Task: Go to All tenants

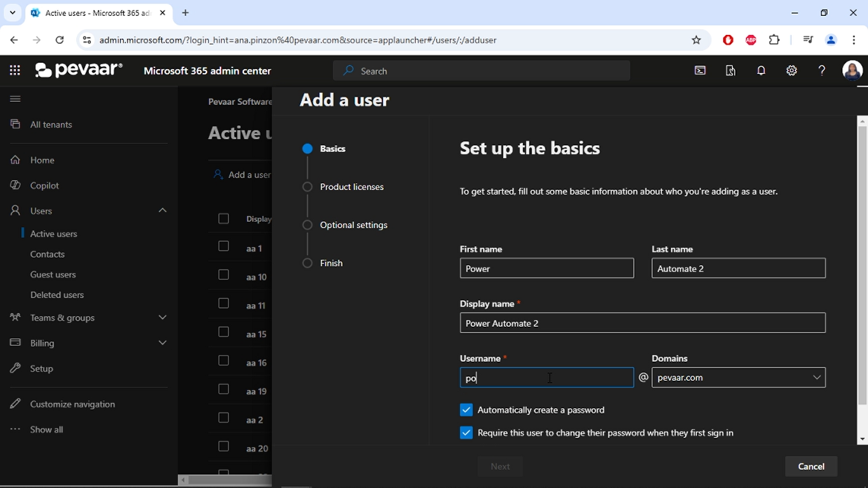Action: [51, 125]
